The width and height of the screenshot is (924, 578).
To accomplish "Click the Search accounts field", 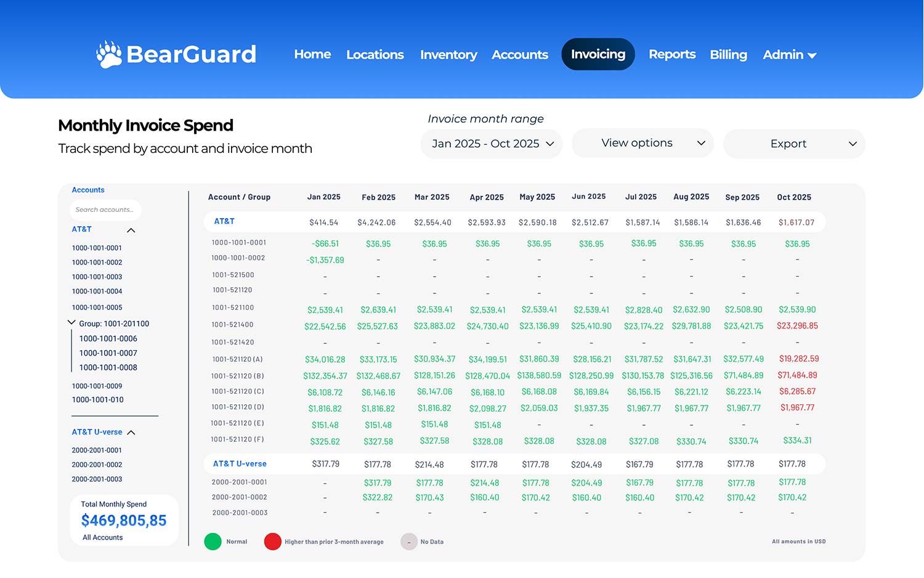I will [x=105, y=210].
